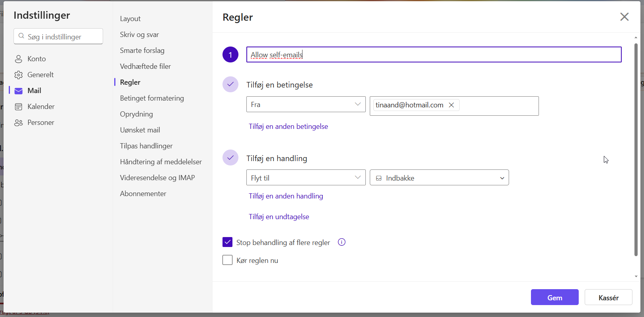Click Tilføj en anden handling link
This screenshot has width=644, height=317.
286,196
